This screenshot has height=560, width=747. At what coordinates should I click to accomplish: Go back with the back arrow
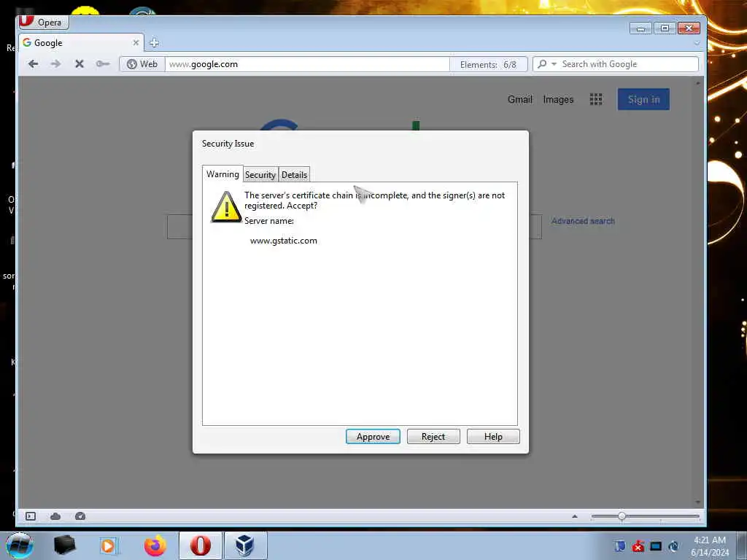pos(33,64)
